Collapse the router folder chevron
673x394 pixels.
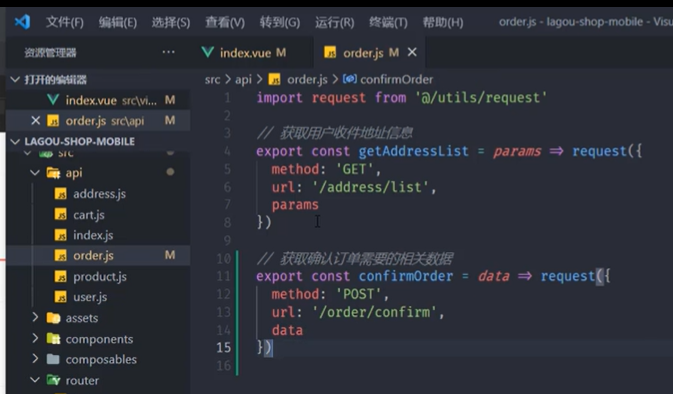(35, 380)
